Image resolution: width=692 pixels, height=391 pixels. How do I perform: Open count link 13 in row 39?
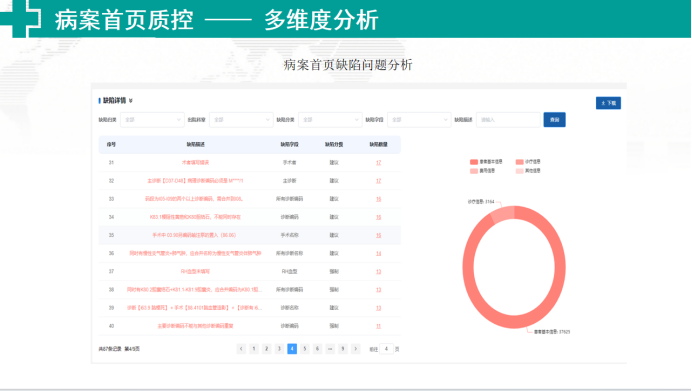(378, 308)
